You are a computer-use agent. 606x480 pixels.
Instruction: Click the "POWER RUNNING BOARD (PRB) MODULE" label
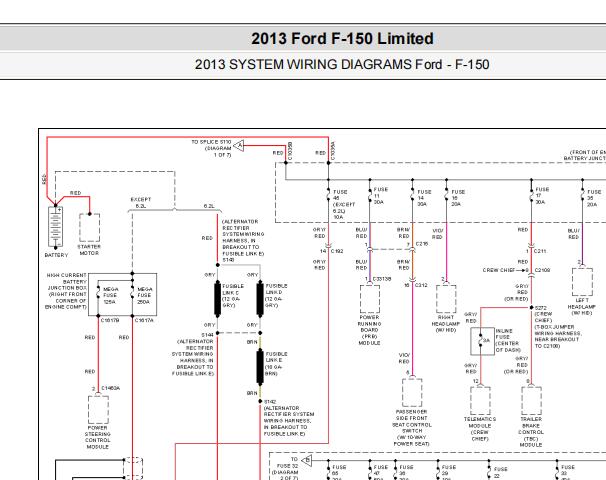tap(369, 330)
